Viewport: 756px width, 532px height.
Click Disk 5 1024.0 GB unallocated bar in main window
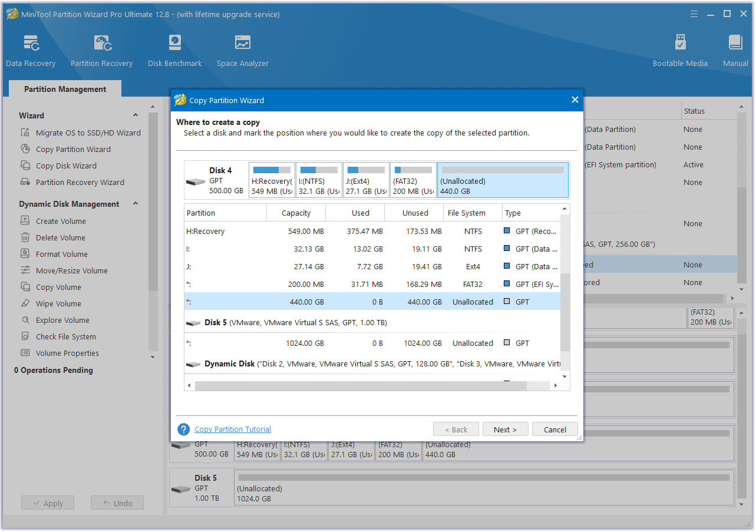(484, 488)
